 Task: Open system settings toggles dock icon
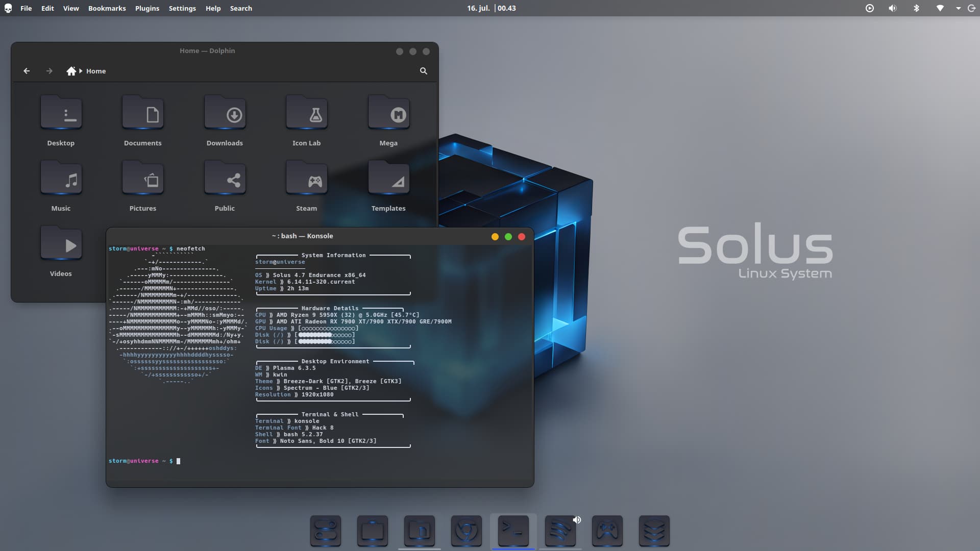tap(325, 531)
